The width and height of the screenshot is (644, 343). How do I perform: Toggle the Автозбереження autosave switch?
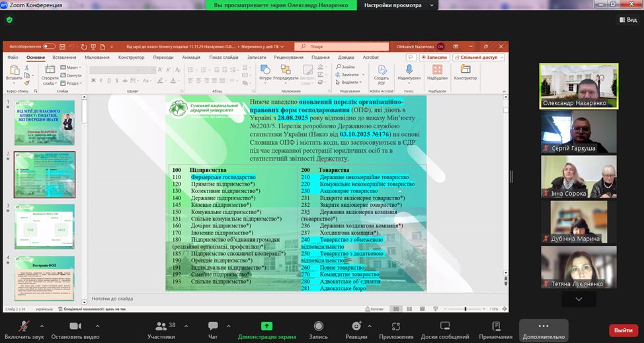click(x=49, y=47)
